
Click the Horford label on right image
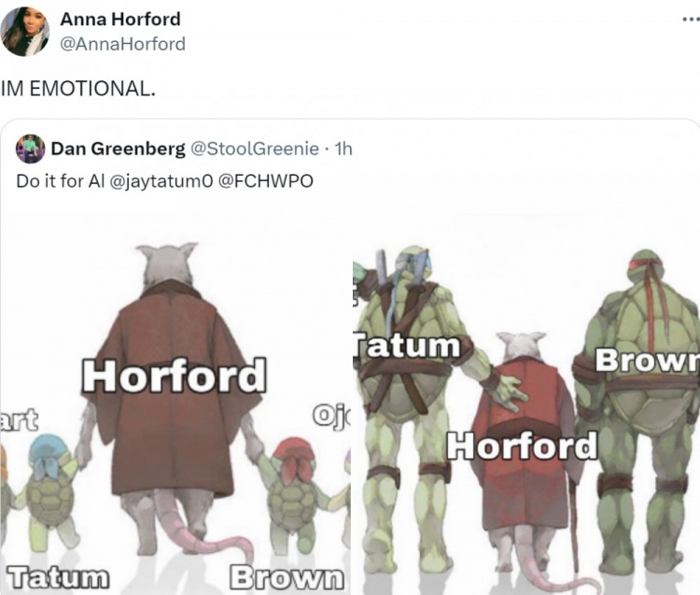[523, 446]
